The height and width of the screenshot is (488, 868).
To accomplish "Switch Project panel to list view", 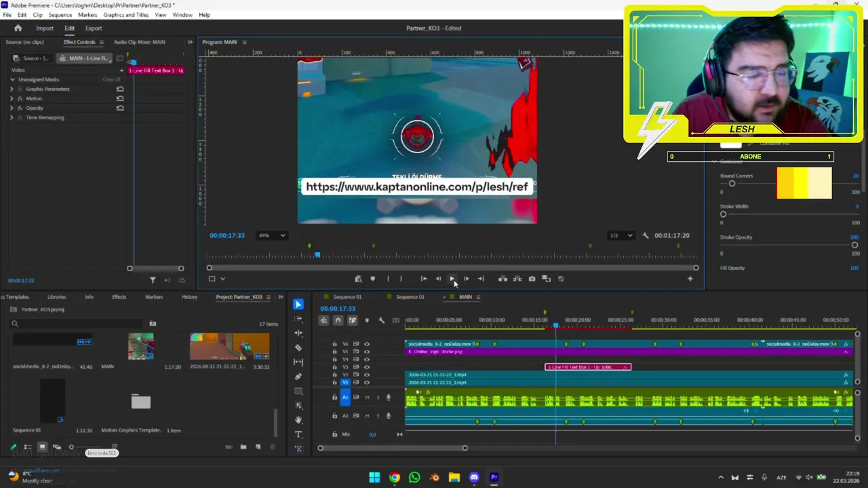I will pyautogui.click(x=28, y=447).
